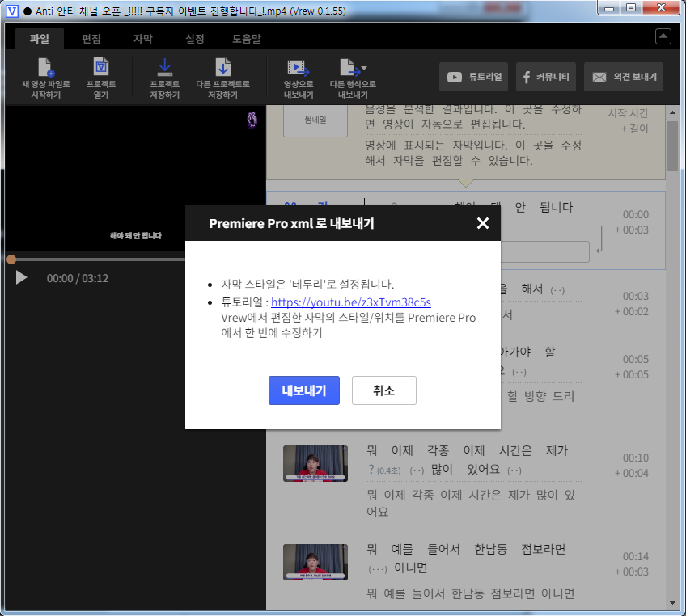Viewport: 686px width, 616px height.
Task: Export as video with 영상으로 내보내기
Action: pos(299,78)
